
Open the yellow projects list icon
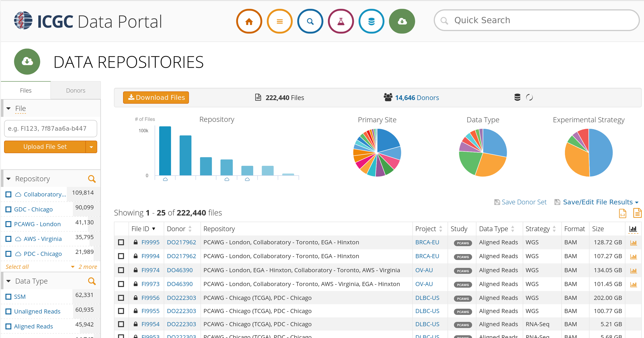279,21
